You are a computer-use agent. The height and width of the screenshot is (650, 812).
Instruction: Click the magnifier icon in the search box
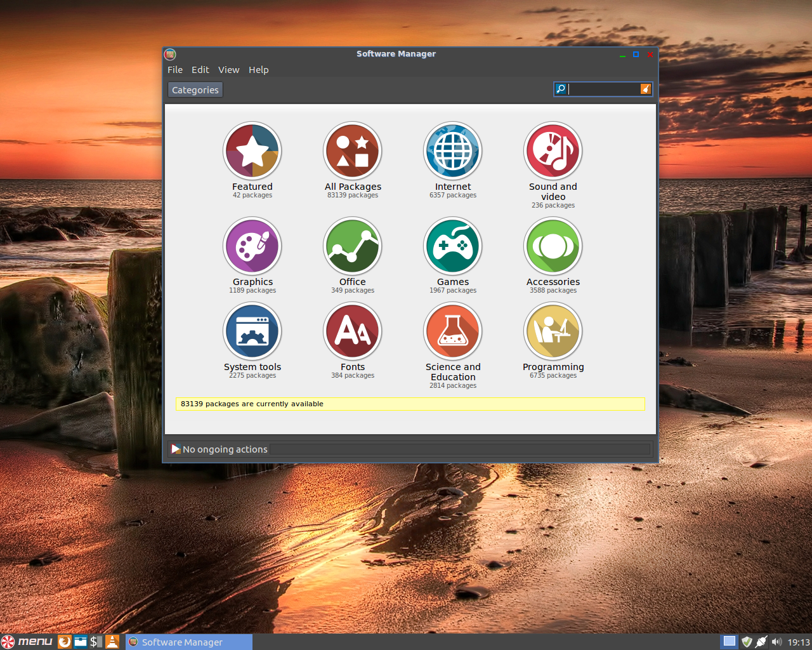pyautogui.click(x=561, y=89)
